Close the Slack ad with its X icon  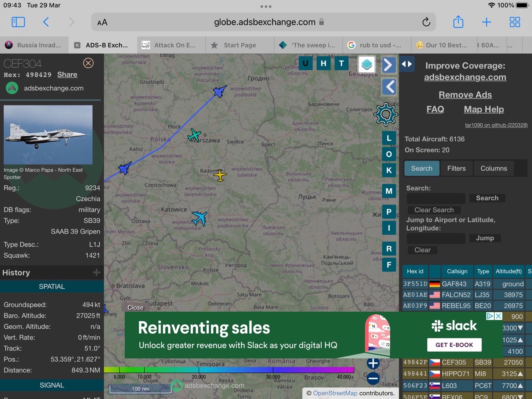click(499, 316)
